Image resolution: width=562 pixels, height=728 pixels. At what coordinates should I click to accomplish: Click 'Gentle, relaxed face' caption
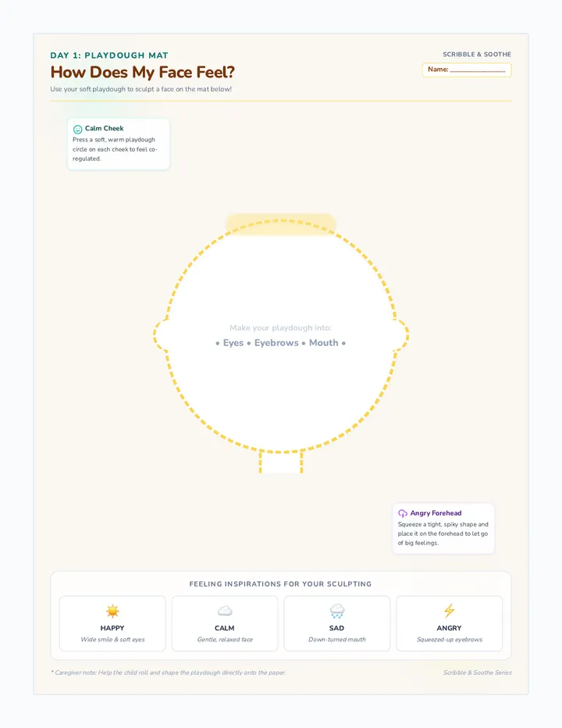point(225,639)
